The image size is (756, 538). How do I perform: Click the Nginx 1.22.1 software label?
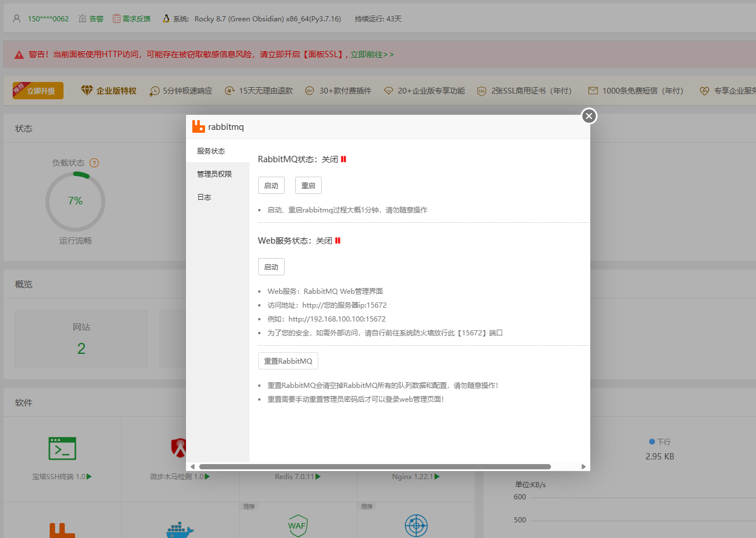pyautogui.click(x=413, y=477)
